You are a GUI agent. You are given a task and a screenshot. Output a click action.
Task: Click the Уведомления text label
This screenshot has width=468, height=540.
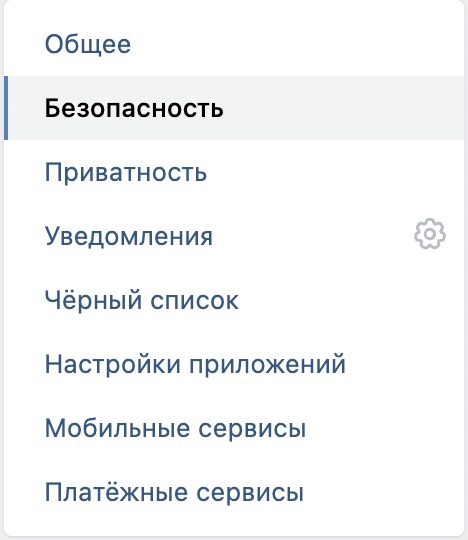(x=129, y=237)
